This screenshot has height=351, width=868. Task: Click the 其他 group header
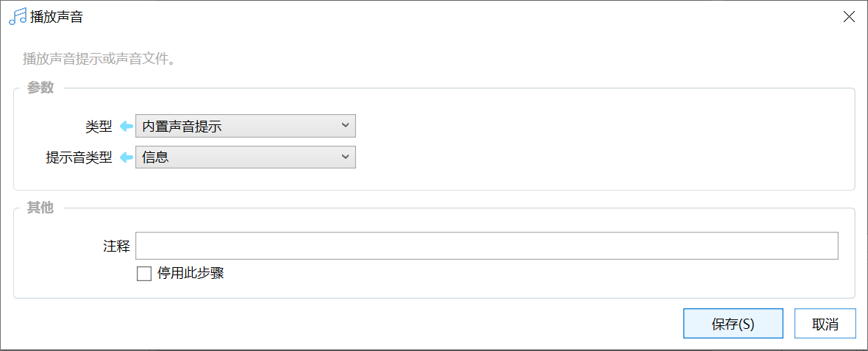pyautogui.click(x=40, y=208)
